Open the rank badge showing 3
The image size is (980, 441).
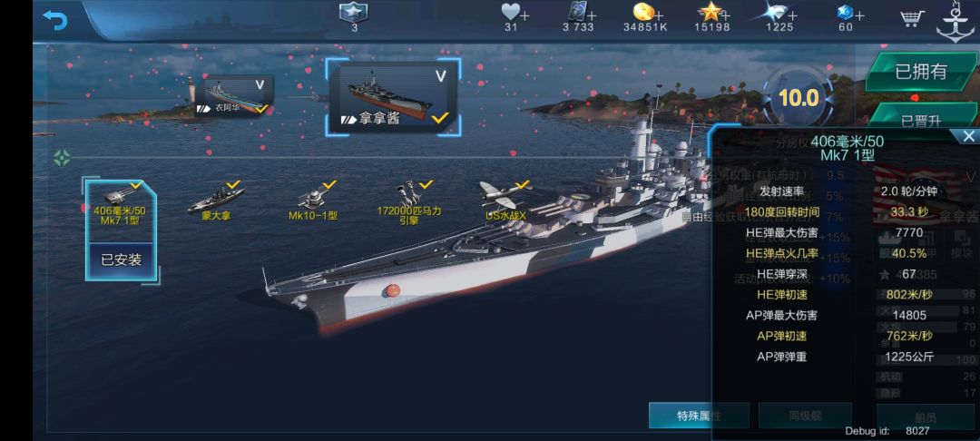point(354,17)
